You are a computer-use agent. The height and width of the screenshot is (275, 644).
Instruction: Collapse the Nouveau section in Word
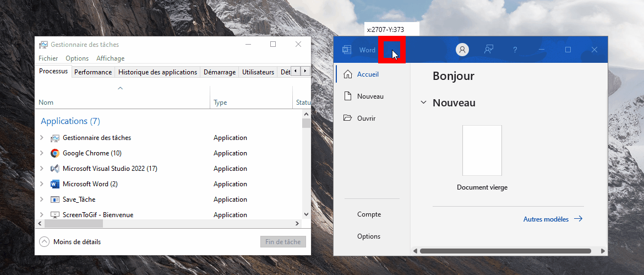(423, 103)
